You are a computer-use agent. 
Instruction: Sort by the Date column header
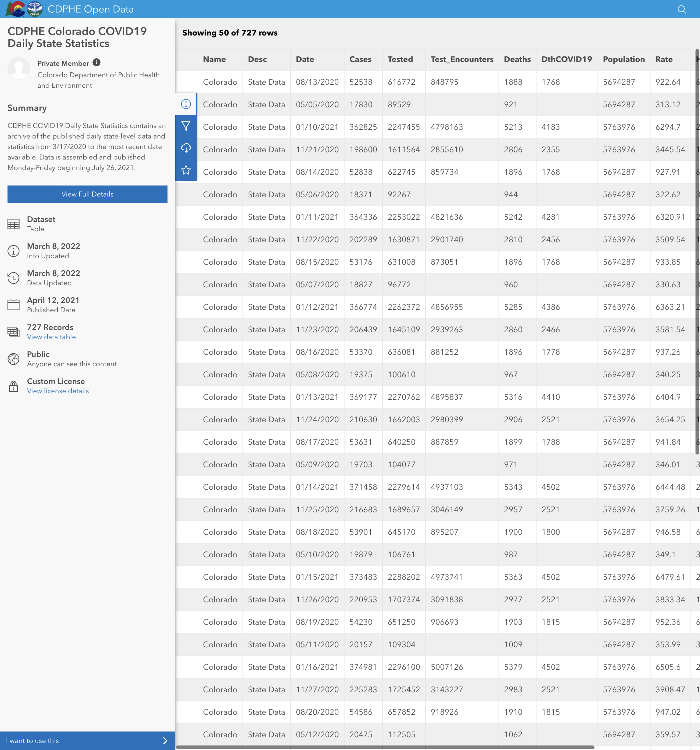pyautogui.click(x=305, y=59)
